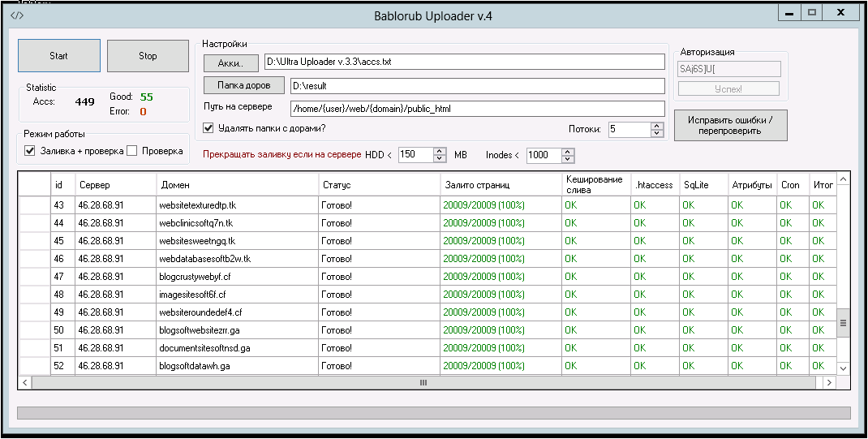
Task: Click the Залито страниц column header
Action: point(501,185)
